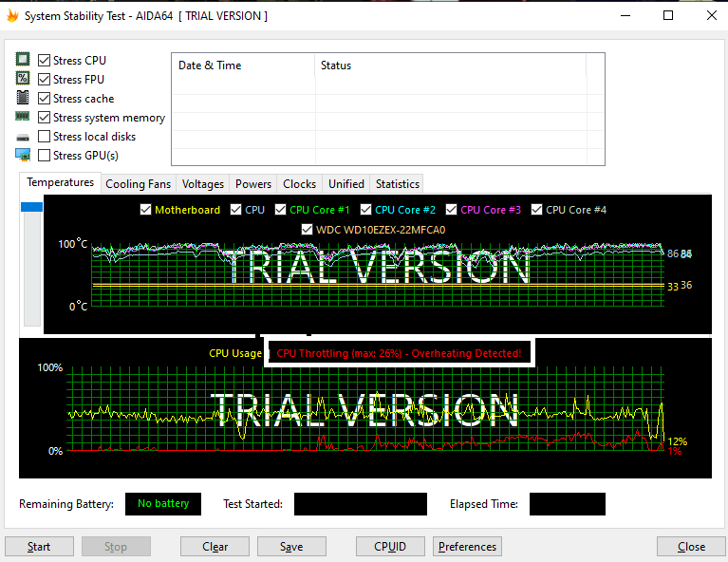Click the Save button
The image size is (728, 562).
click(291, 547)
